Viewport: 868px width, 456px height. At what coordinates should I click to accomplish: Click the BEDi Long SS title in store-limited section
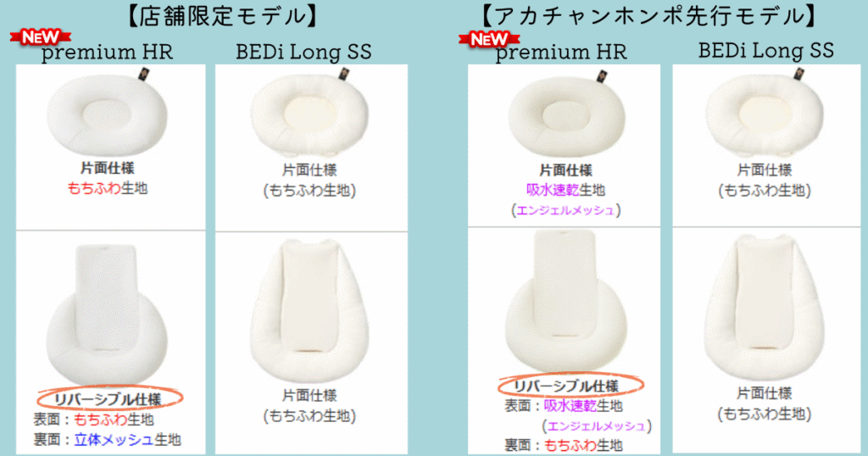coord(303,52)
